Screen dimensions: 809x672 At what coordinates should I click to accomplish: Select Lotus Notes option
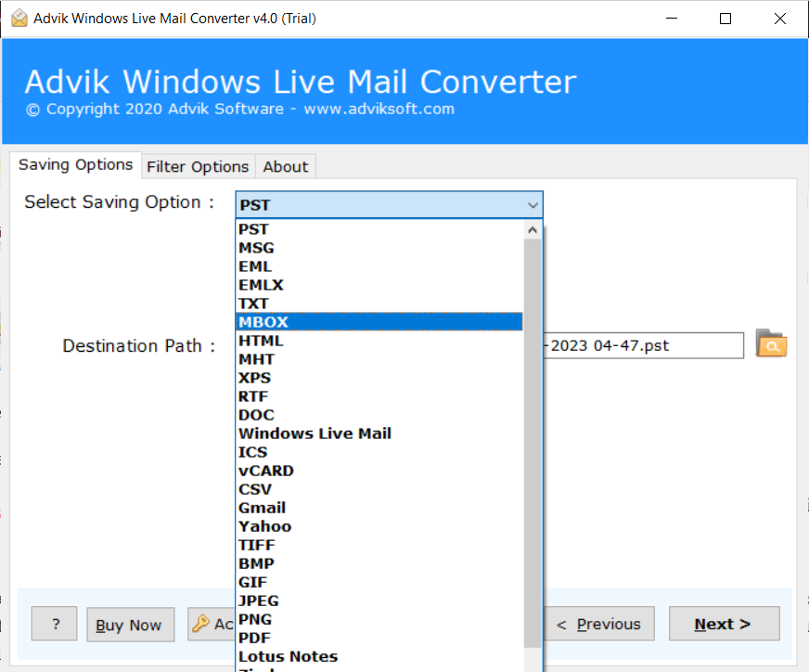click(x=379, y=656)
